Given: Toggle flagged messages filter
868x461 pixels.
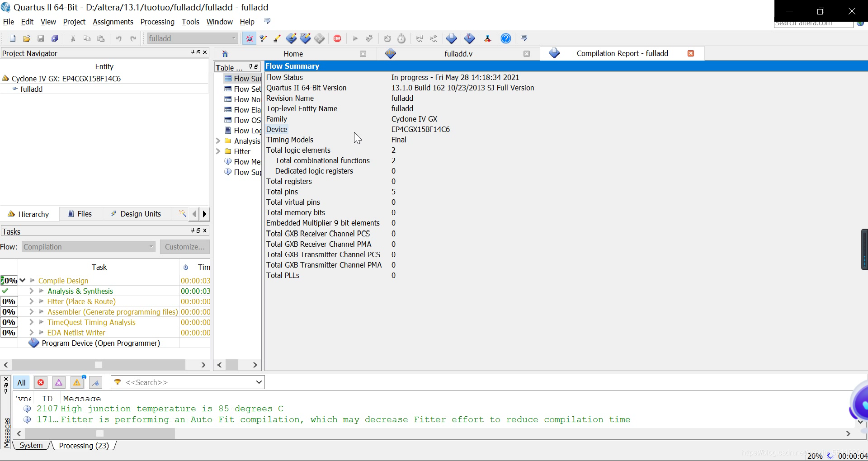Looking at the screenshot, I should pyautogui.click(x=95, y=382).
